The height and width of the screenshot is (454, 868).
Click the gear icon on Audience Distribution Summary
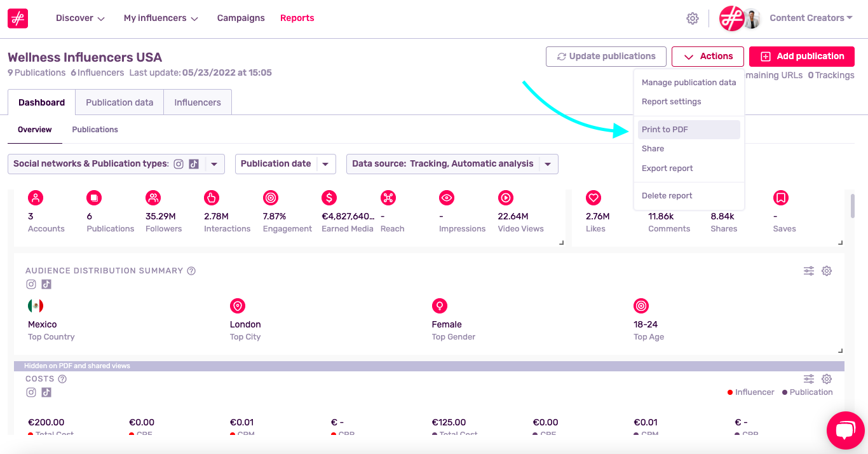coord(827,270)
